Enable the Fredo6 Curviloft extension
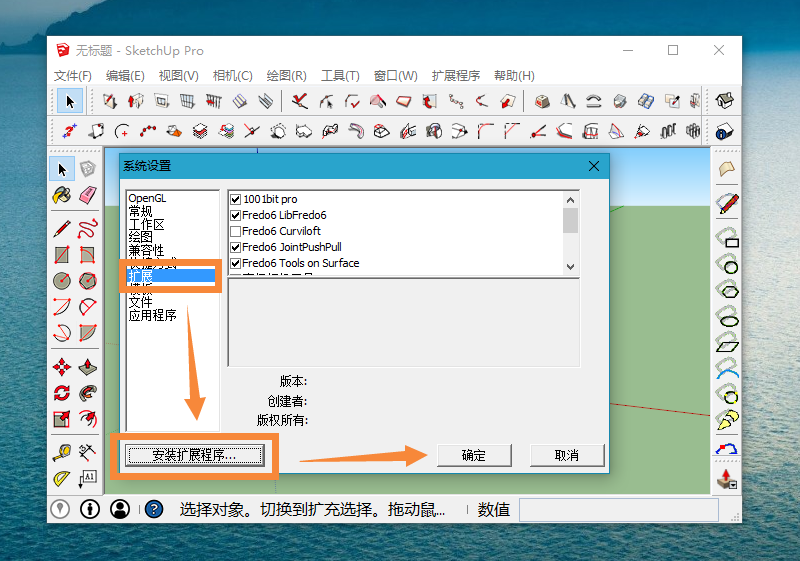This screenshot has height=561, width=800. [x=235, y=231]
